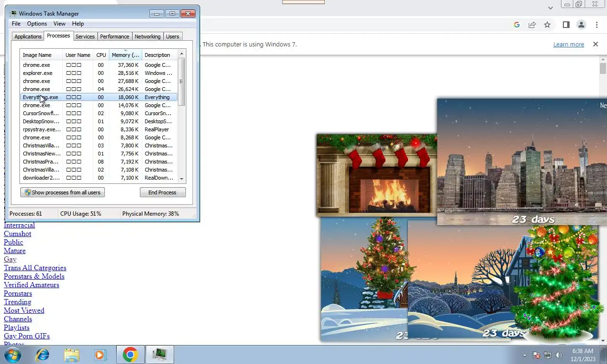Select the chrome.exe row using 14,076 K
This screenshot has width=607, height=364.
[x=99, y=105]
